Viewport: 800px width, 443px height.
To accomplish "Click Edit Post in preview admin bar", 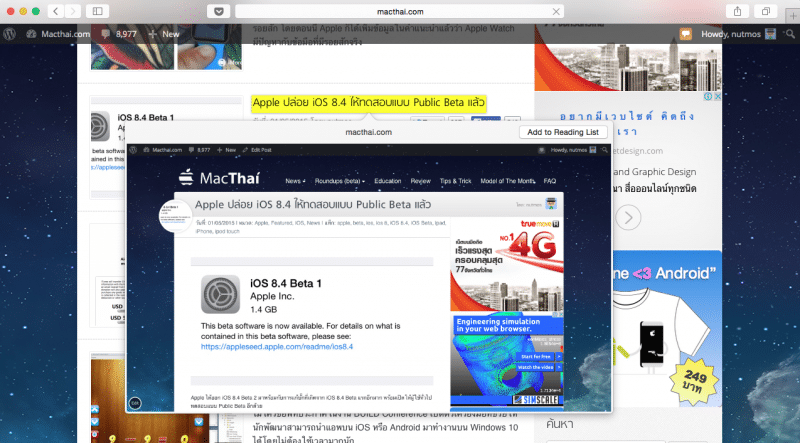I will click(257, 150).
